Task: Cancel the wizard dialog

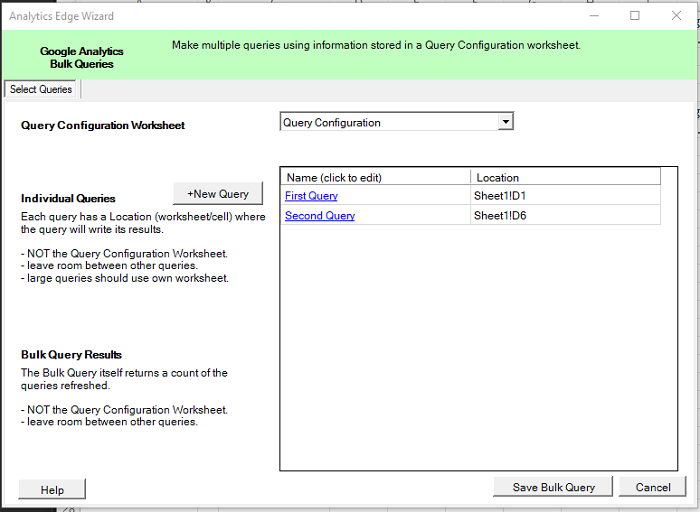Action: pyautogui.click(x=653, y=487)
